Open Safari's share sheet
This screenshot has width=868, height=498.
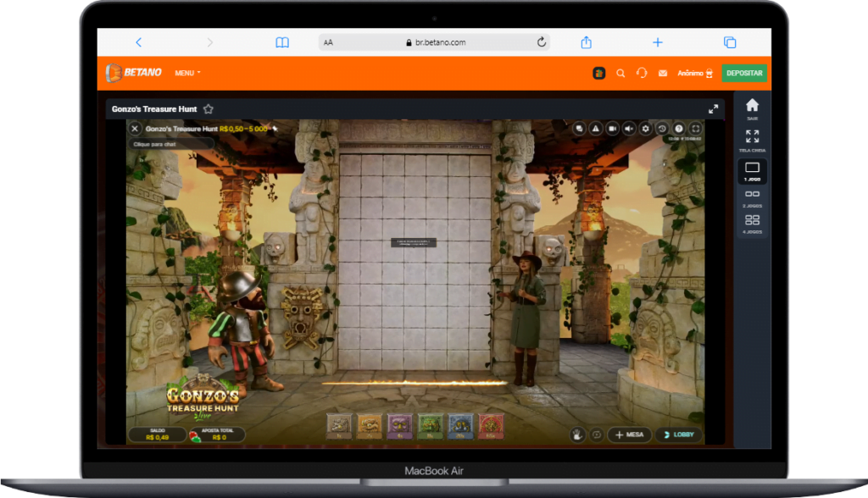click(587, 42)
